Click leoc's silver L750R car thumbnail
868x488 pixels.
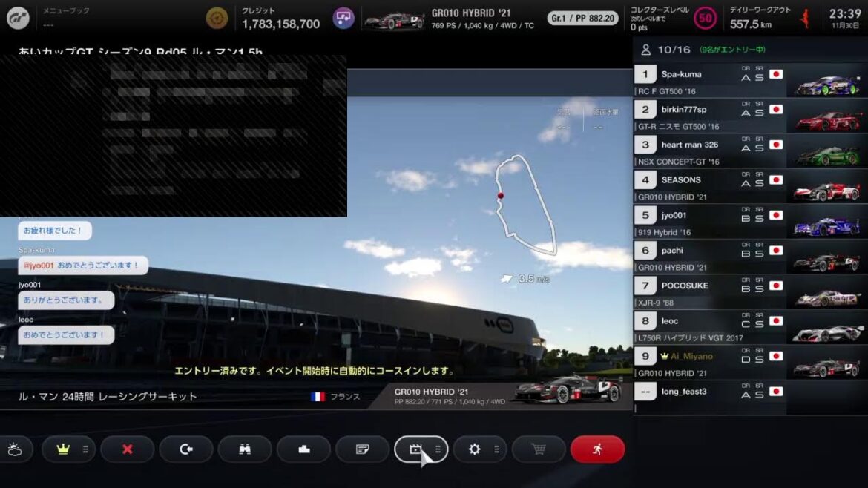[827, 332]
